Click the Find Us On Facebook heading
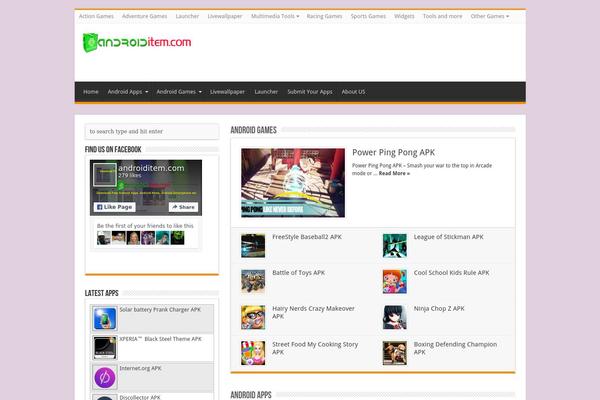The width and height of the screenshot is (600, 400). pos(113,150)
